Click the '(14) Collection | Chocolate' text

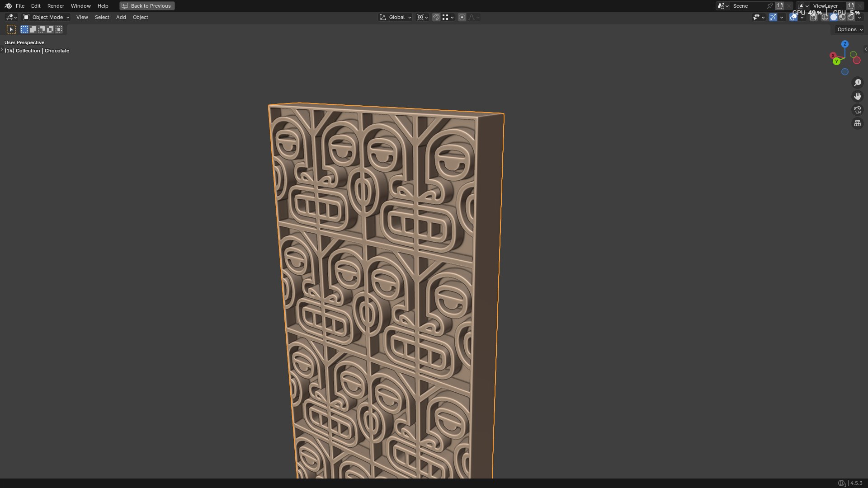(37, 51)
